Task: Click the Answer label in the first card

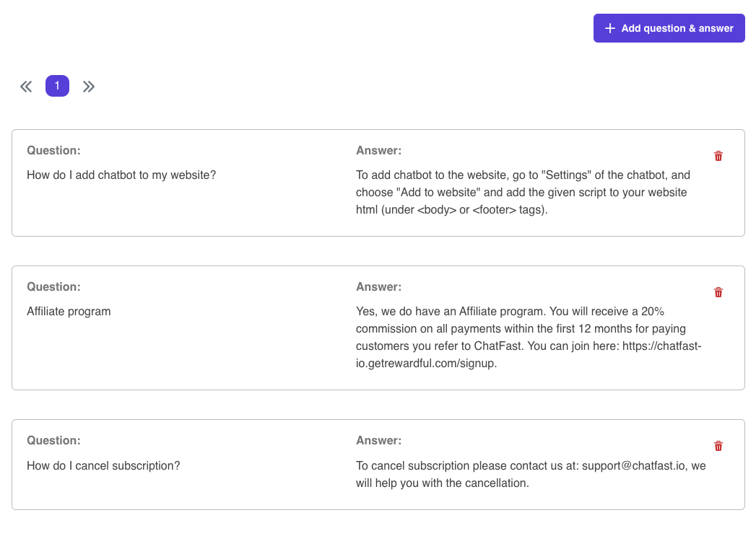Action: tap(378, 151)
